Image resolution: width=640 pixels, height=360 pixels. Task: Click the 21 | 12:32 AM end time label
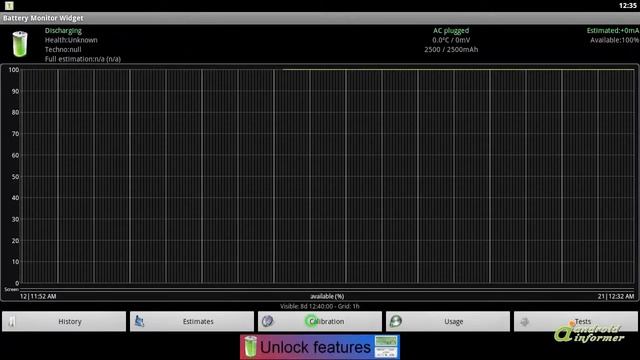(x=616, y=296)
